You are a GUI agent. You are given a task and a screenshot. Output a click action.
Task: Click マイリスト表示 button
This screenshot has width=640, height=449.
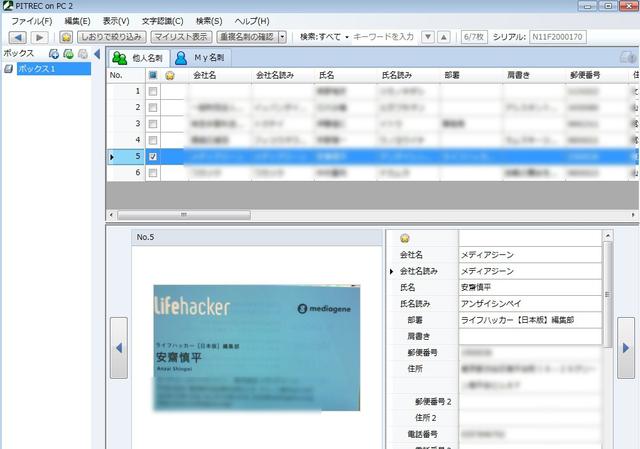181,37
